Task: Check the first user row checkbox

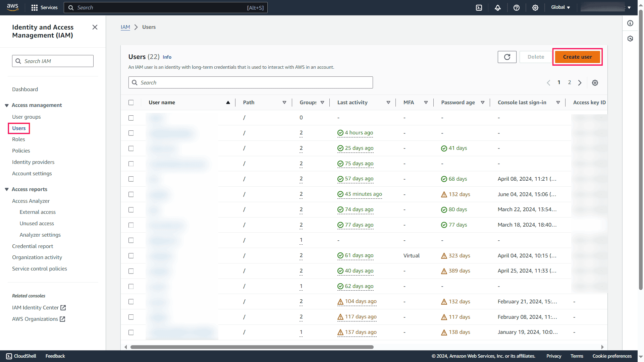Action: pos(131,118)
